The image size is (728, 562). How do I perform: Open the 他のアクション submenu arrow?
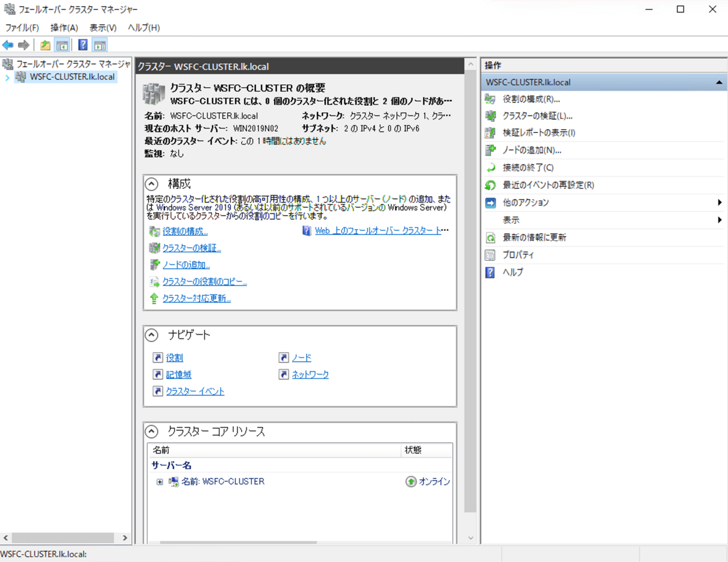[x=719, y=203]
